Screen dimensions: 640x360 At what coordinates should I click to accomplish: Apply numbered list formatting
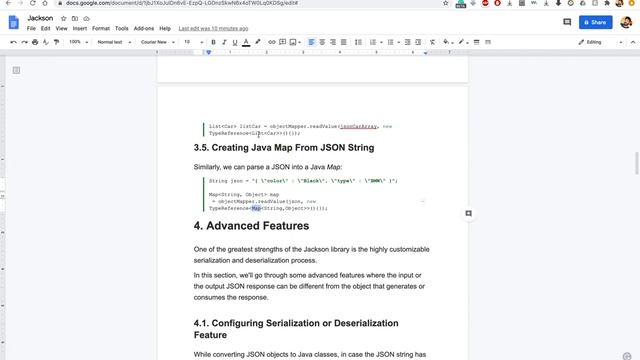pyautogui.click(x=373, y=42)
